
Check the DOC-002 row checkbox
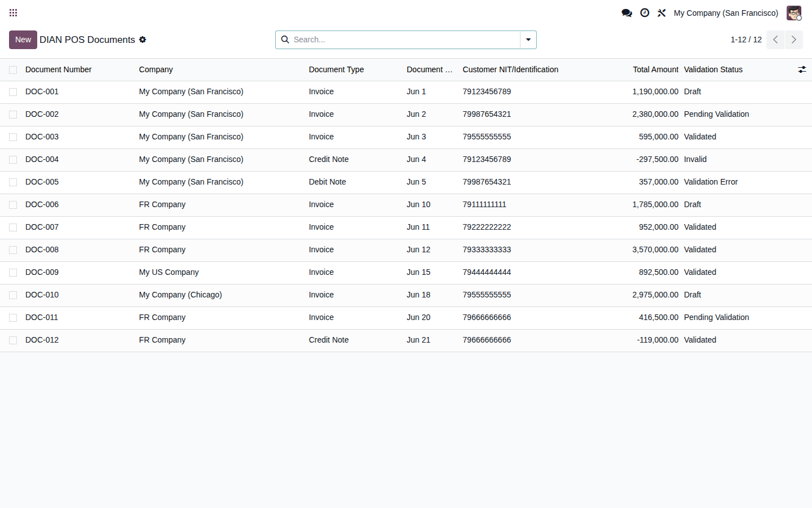[13, 115]
